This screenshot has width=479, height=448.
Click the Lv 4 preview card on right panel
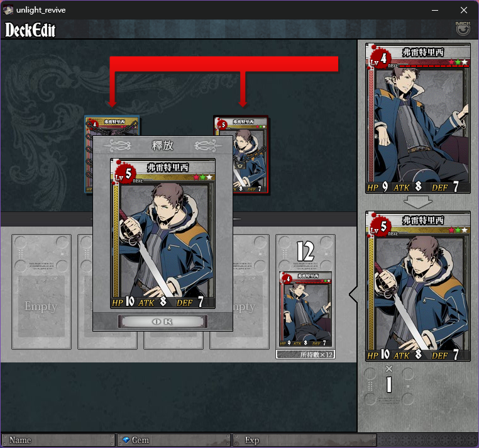pos(417,118)
